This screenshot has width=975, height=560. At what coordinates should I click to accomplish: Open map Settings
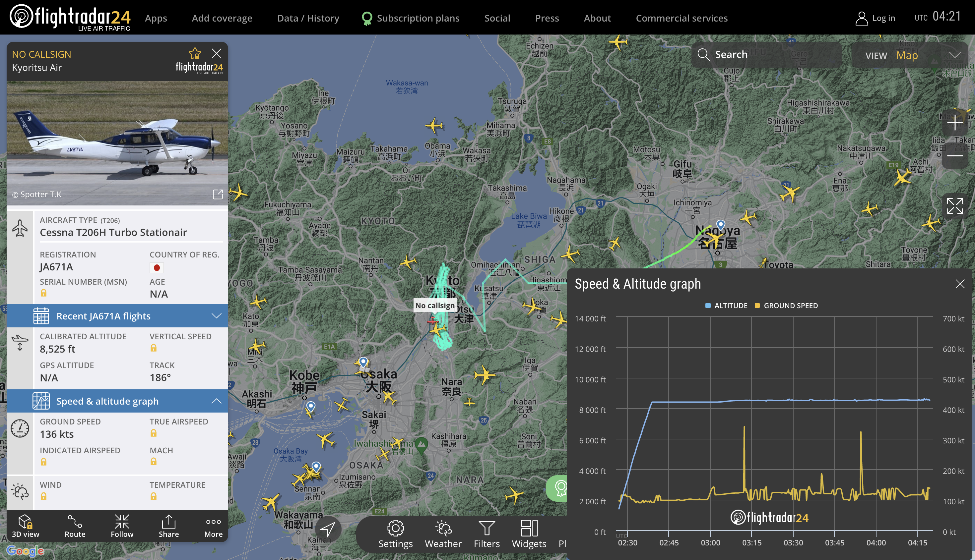(395, 534)
